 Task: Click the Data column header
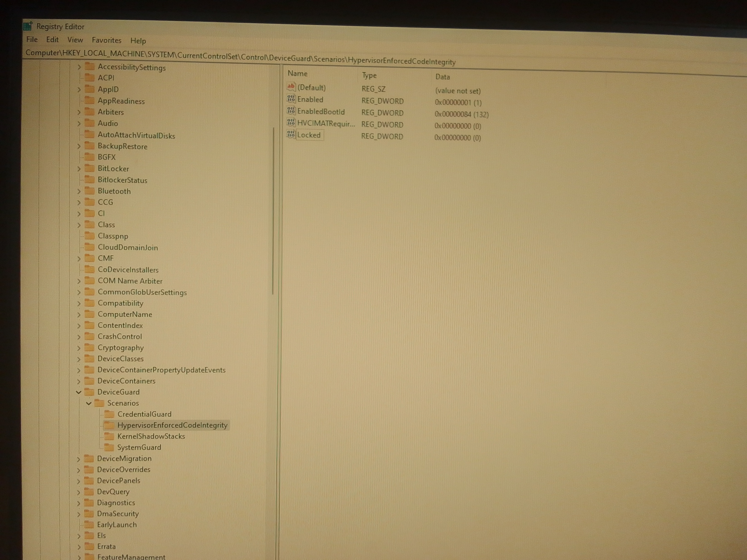(x=442, y=77)
